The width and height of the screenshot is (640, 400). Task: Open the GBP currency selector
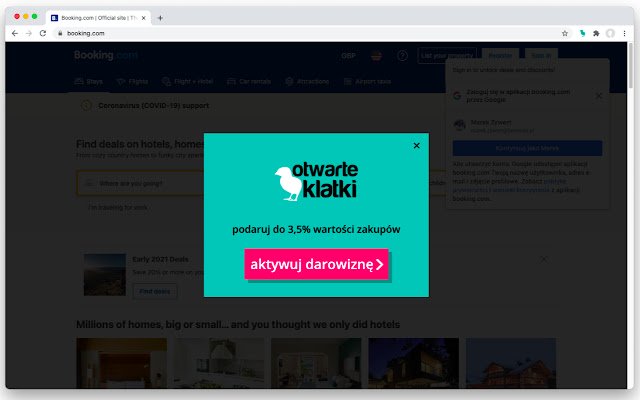[x=348, y=56]
